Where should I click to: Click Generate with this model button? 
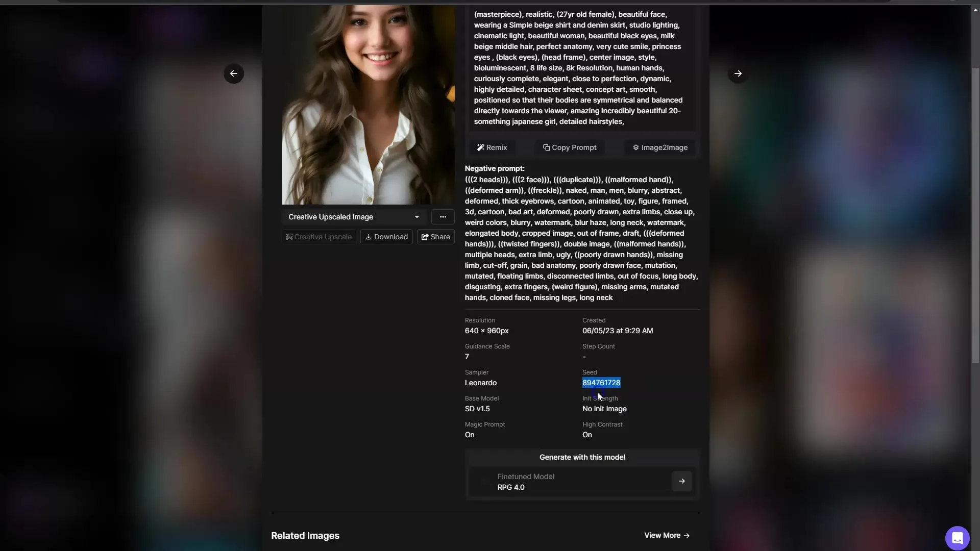click(582, 458)
